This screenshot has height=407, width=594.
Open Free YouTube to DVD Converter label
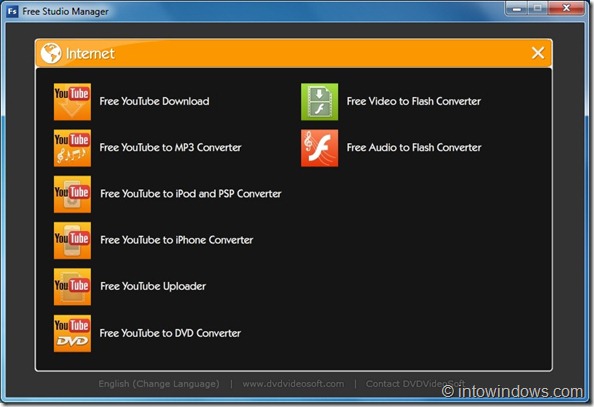pos(170,333)
